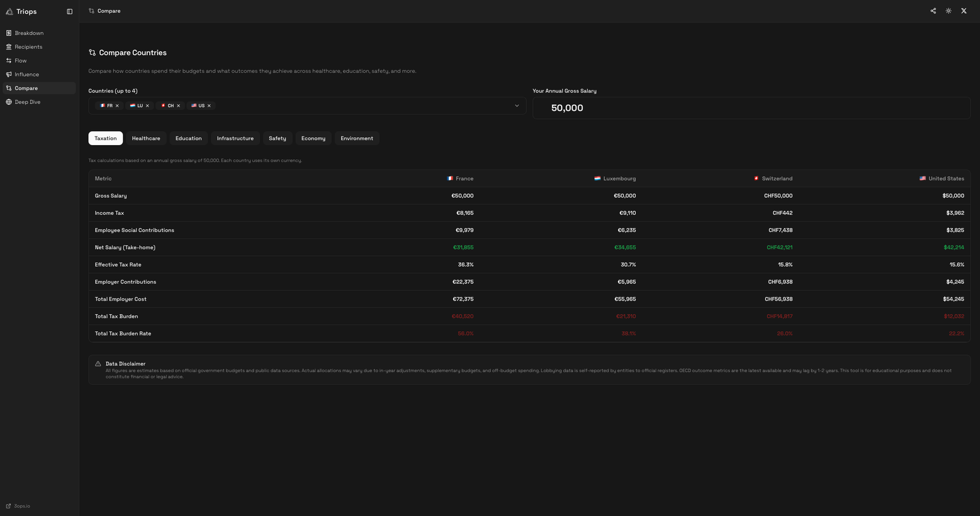Viewport: 980px width, 516px height.
Task: Open the X (Twitter) link icon
Action: [963, 11]
